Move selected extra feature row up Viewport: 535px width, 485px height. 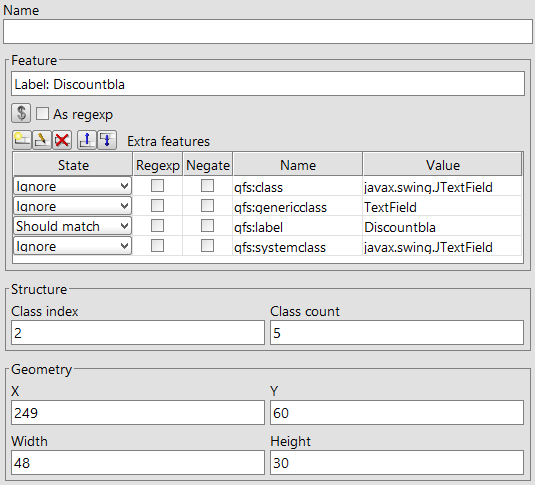(x=87, y=140)
